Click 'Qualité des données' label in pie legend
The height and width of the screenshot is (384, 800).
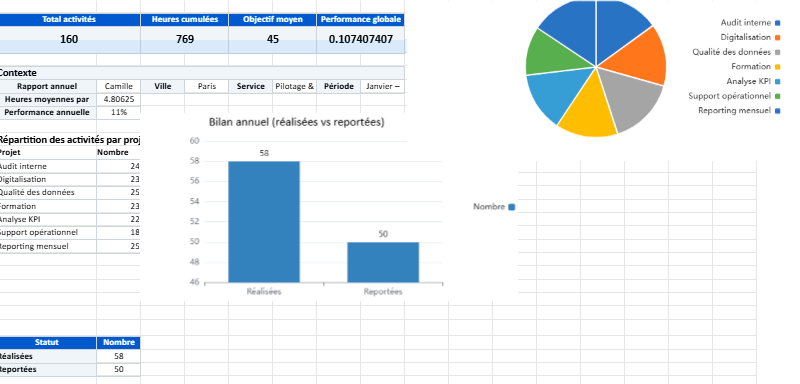(x=732, y=52)
